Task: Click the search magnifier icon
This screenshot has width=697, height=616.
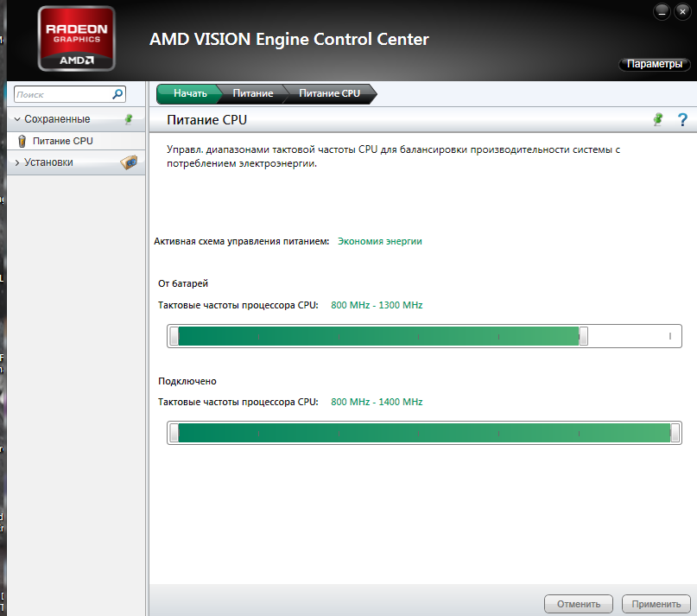Action: (117, 94)
